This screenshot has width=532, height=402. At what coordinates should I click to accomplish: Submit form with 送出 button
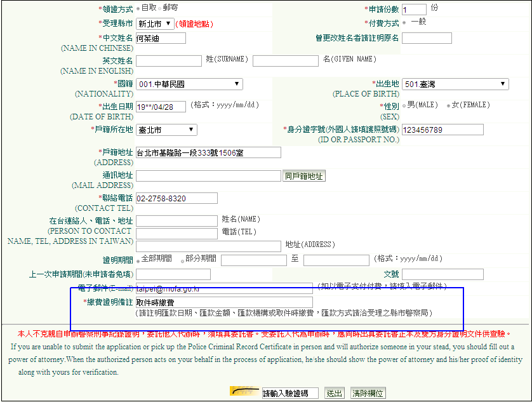click(334, 393)
